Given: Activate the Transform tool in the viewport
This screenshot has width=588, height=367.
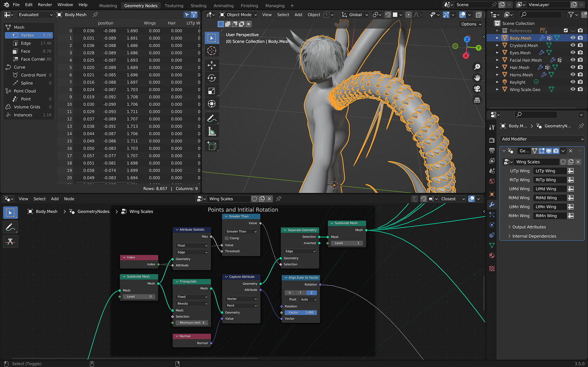Looking at the screenshot, I should (x=212, y=103).
